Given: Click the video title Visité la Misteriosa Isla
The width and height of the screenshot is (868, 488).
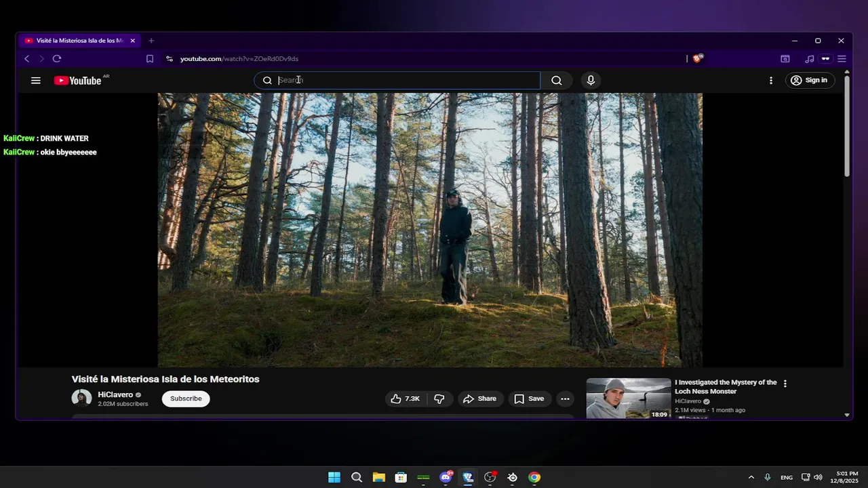Looking at the screenshot, I should pos(165,379).
